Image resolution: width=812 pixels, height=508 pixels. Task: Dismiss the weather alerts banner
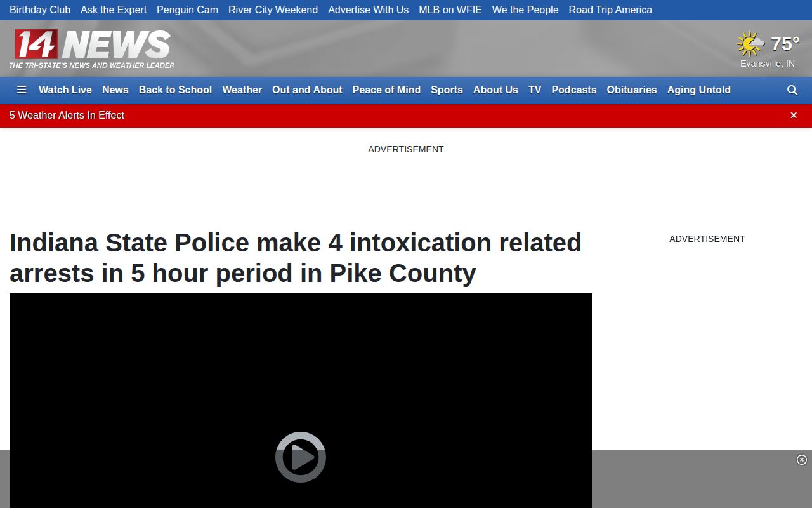click(794, 116)
